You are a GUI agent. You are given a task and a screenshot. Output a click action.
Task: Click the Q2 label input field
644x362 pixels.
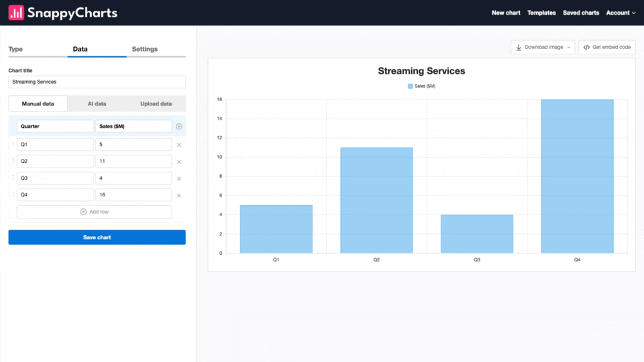pos(55,162)
